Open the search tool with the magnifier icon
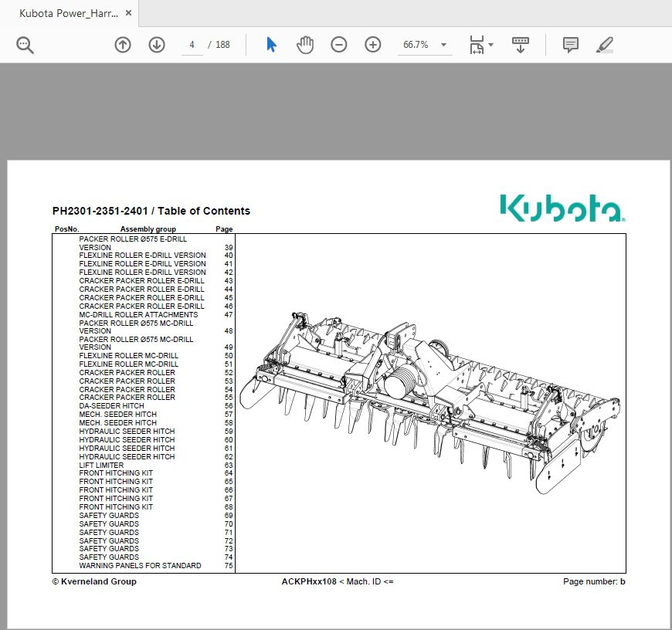This screenshot has height=630, width=672. pos(25,45)
